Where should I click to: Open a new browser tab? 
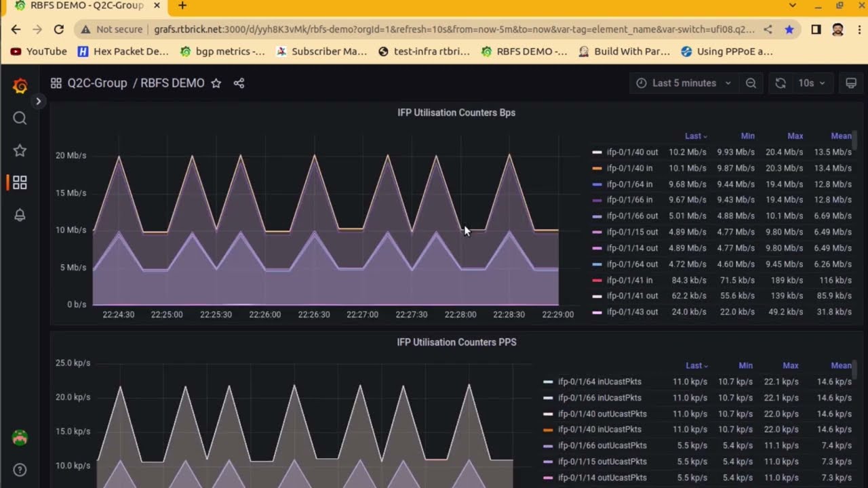click(x=182, y=6)
